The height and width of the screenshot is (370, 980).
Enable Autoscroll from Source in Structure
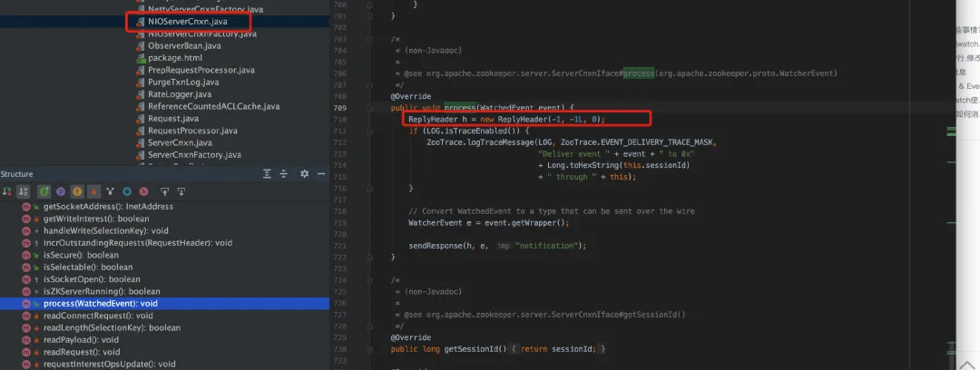pos(181,191)
